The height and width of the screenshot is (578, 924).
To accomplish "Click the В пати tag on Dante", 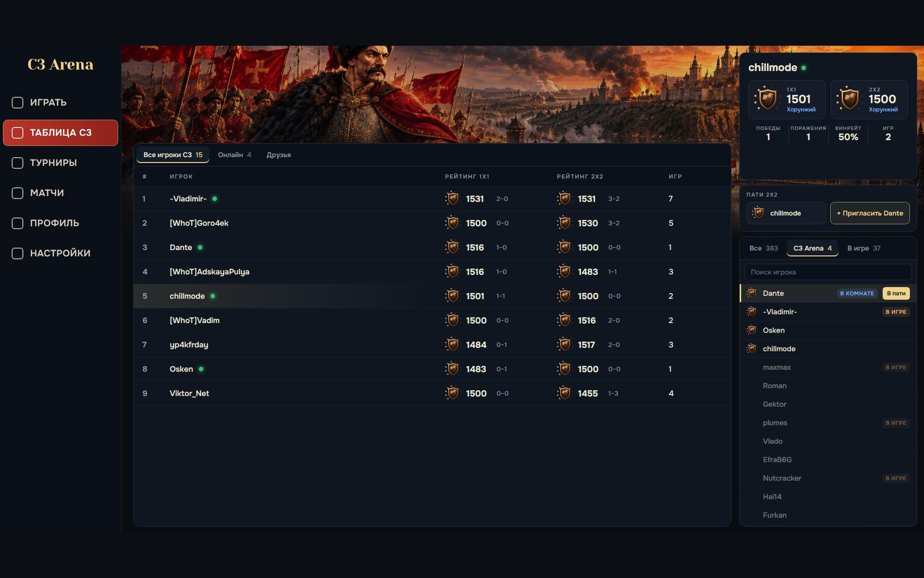I will (x=896, y=293).
